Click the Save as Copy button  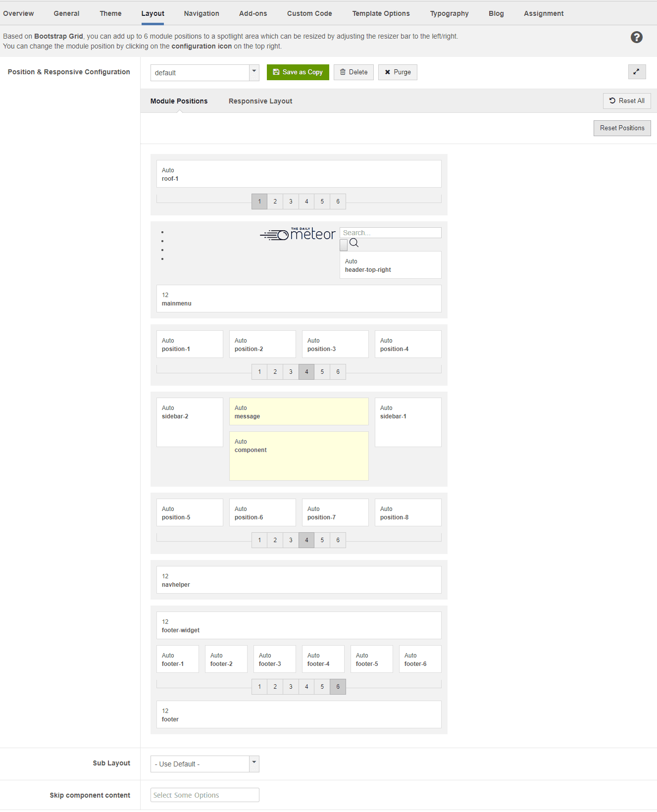click(x=298, y=72)
